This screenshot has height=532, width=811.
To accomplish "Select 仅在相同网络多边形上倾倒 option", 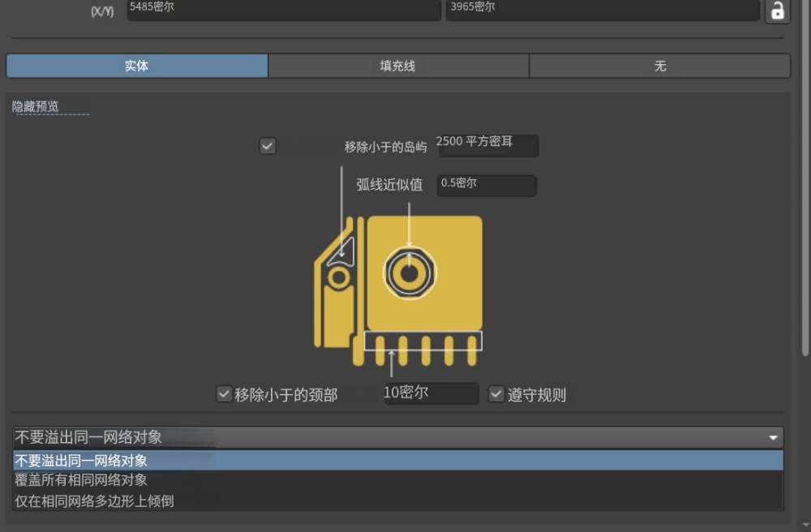I will pos(397,501).
